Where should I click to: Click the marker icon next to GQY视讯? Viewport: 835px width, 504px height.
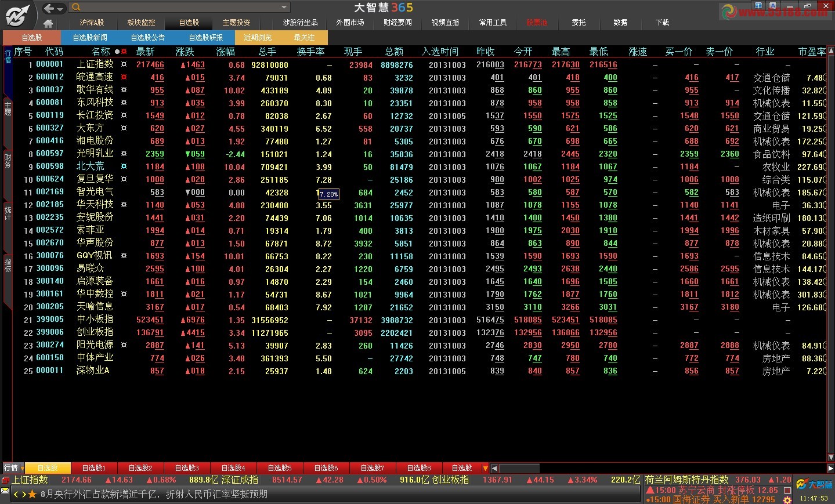(124, 256)
